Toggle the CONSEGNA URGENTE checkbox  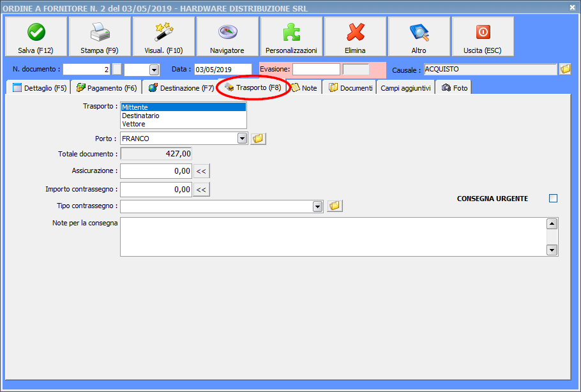553,198
